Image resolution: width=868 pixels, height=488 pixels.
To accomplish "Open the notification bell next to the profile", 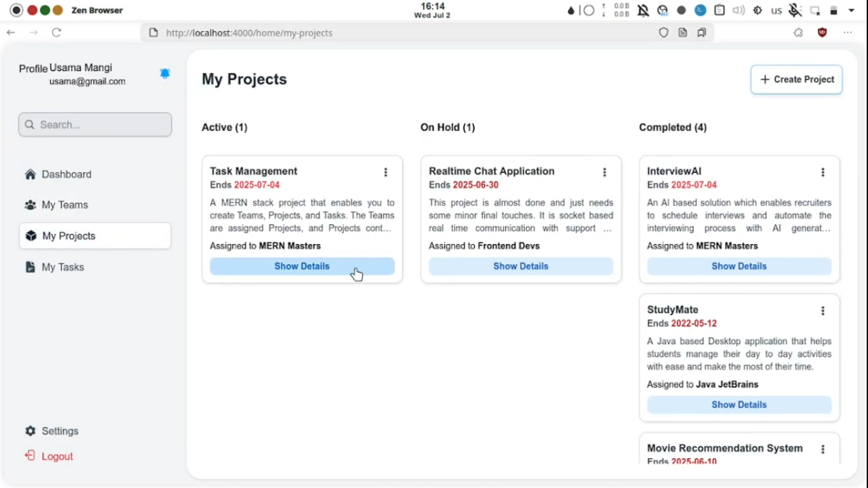I will 165,73.
